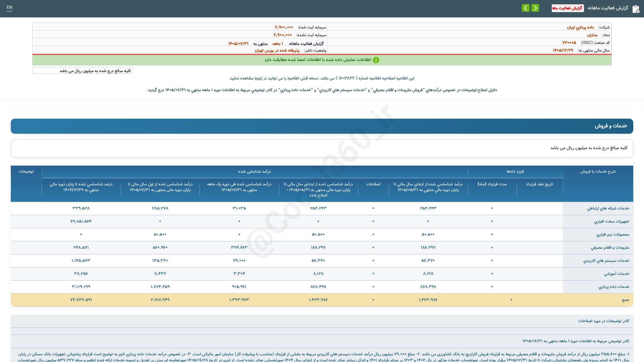Select the 'ملزومات و اقلام مصرفي' row label

coord(610,248)
